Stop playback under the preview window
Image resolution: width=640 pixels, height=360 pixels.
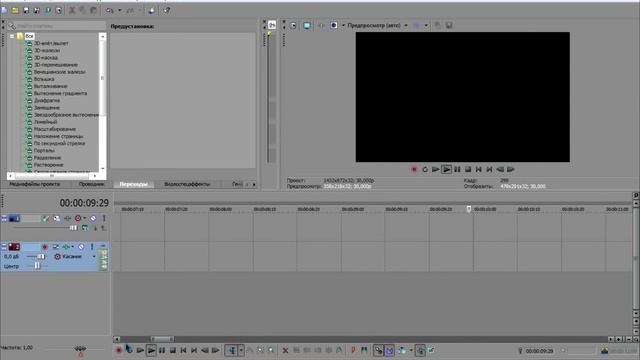tap(468, 169)
